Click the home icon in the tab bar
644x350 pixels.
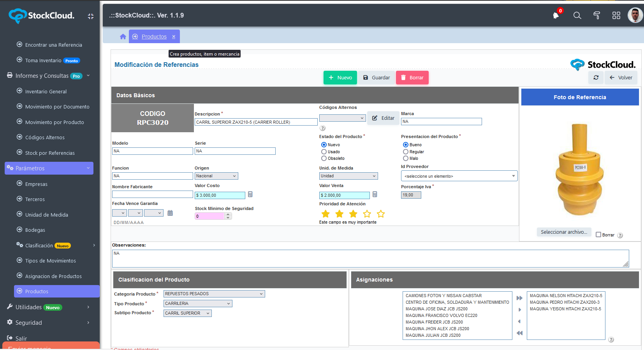click(123, 37)
